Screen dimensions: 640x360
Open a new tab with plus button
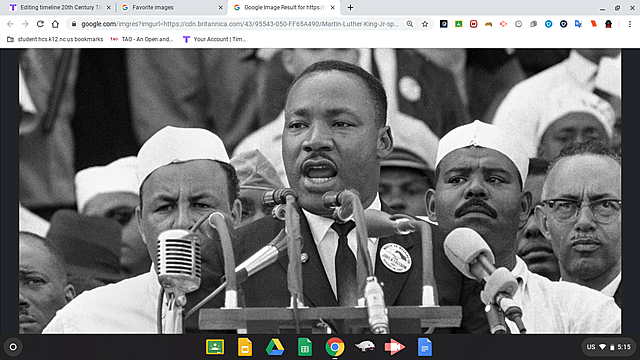pyautogui.click(x=350, y=7)
